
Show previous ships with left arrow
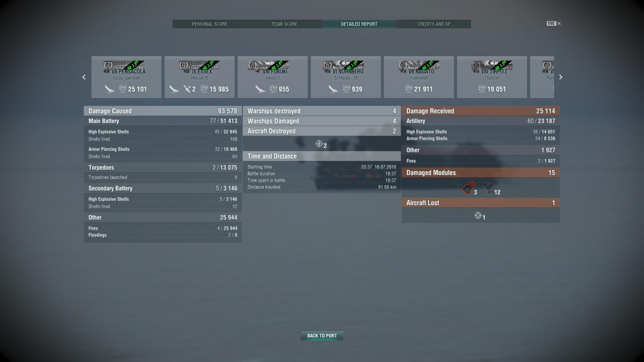(84, 77)
